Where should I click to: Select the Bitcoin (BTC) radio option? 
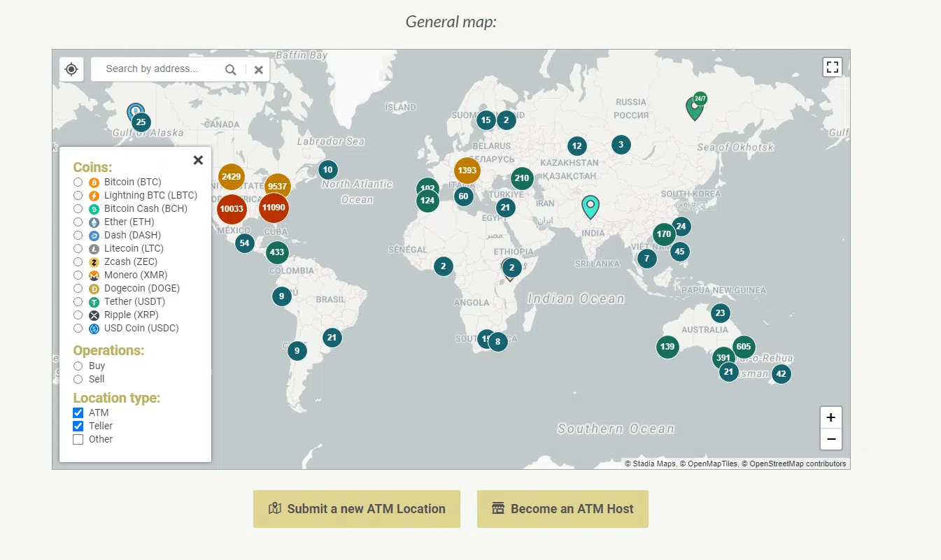[78, 182]
